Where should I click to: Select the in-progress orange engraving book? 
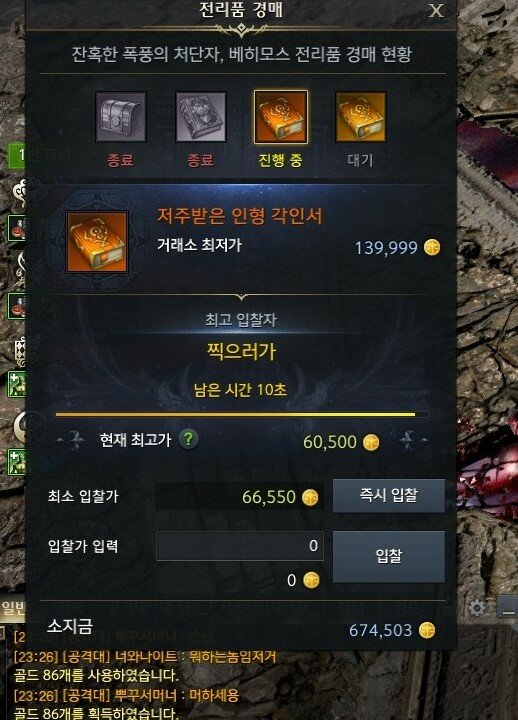[281, 117]
